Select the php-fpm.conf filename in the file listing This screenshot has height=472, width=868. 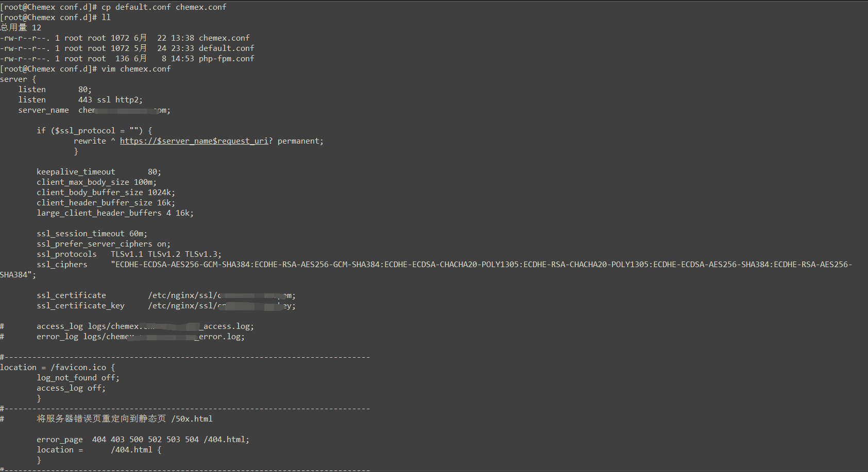(227, 59)
